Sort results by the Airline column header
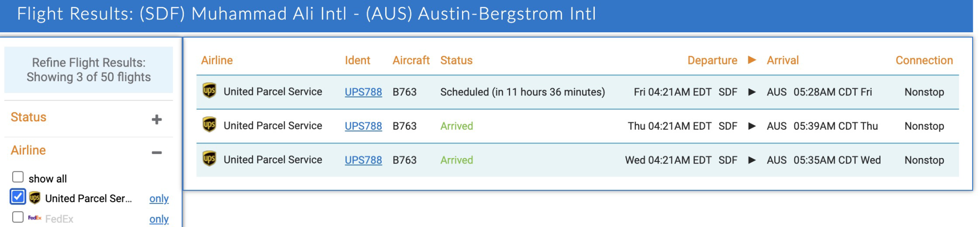The height and width of the screenshot is (227, 980). coord(217,60)
